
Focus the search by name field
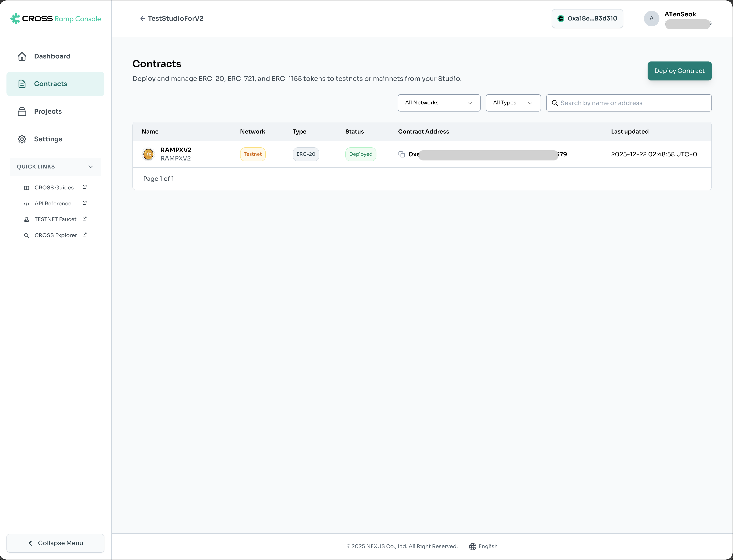tap(633, 103)
